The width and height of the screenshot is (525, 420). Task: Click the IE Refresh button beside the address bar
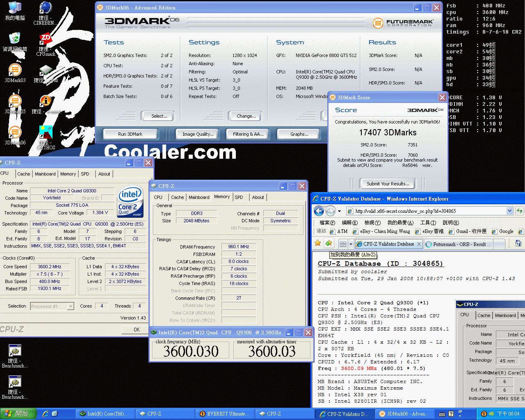click(520, 211)
